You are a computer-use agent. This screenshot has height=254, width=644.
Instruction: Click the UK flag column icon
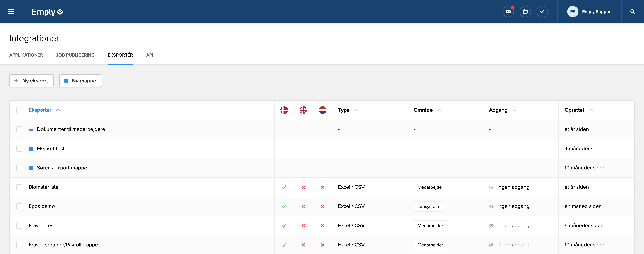point(303,110)
